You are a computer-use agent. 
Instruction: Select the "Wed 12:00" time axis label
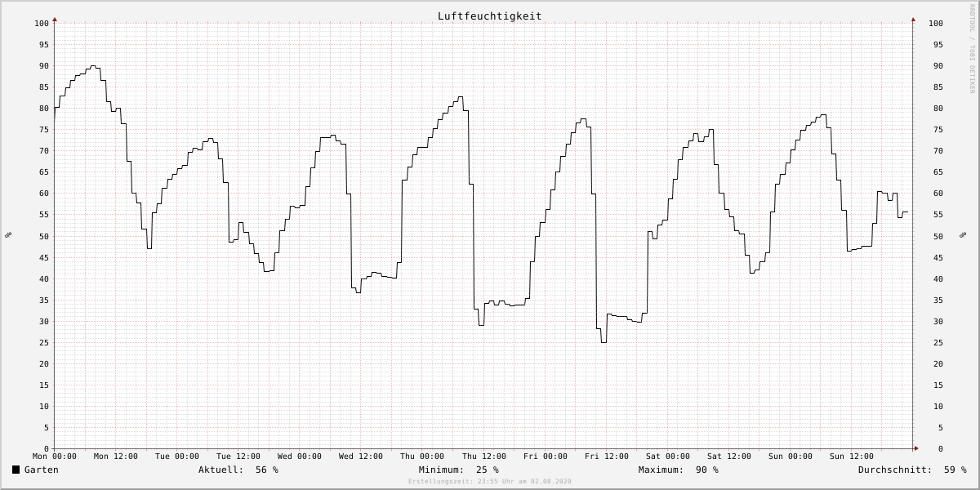[361, 457]
